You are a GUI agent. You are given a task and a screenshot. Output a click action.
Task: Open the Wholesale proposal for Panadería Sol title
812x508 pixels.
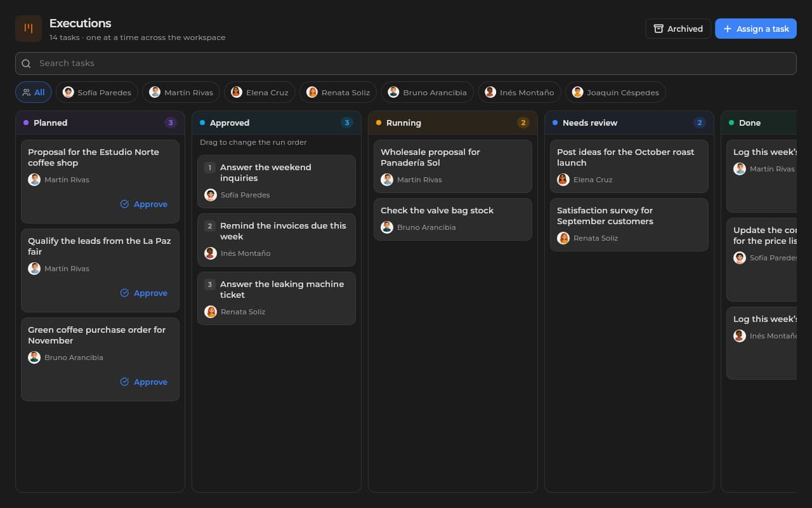(x=431, y=157)
